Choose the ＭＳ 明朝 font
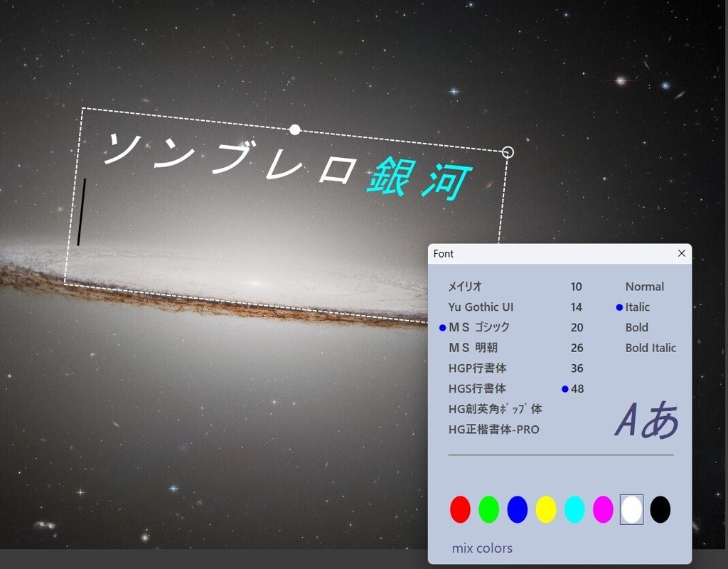728x569 pixels. click(x=473, y=348)
